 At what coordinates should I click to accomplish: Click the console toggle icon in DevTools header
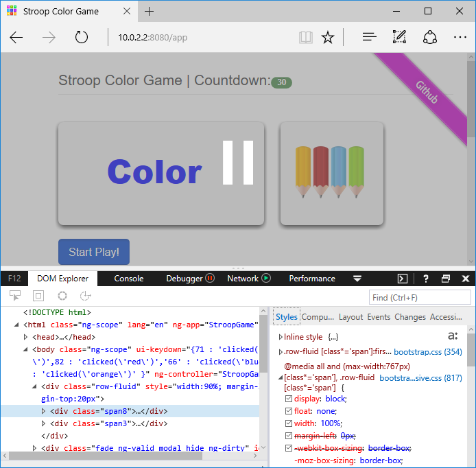point(403,279)
